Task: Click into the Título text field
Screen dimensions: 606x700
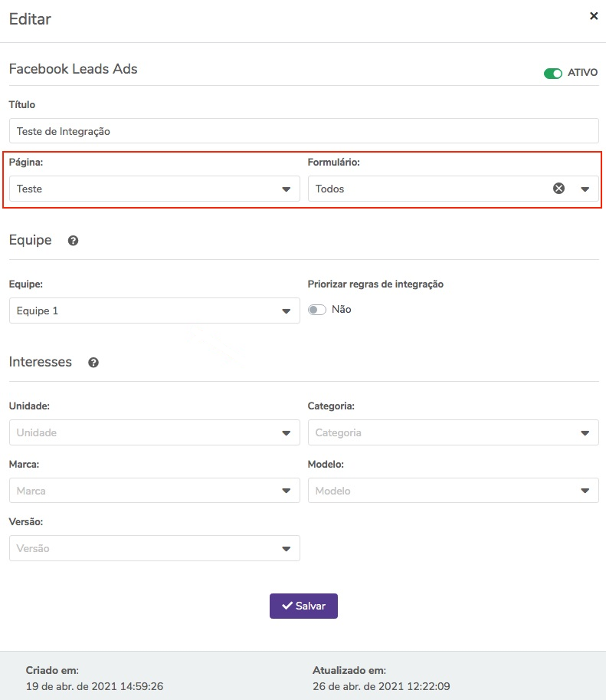Action: coord(303,131)
